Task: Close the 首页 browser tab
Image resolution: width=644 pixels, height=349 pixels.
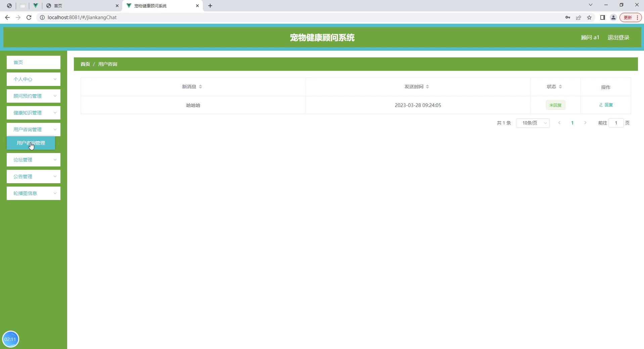Action: coord(117,6)
